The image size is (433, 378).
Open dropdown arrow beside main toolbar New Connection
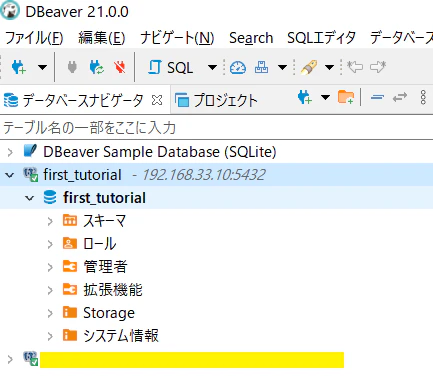tap(42, 67)
